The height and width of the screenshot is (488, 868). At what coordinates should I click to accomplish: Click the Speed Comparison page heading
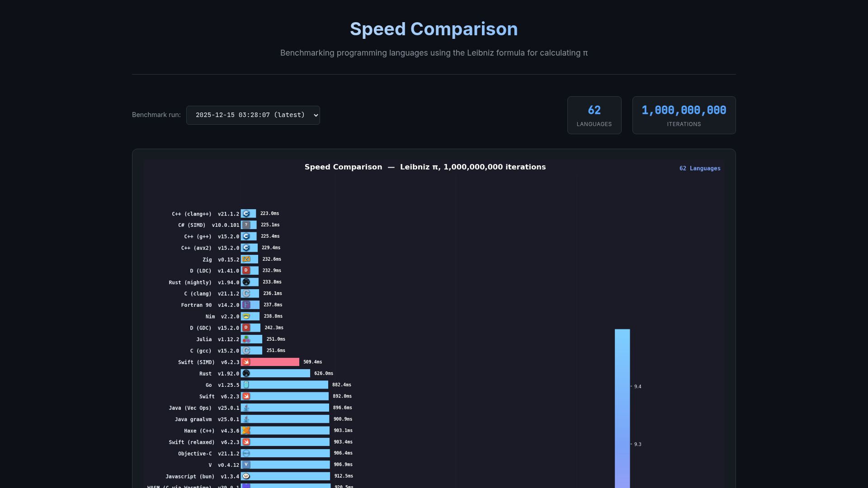(434, 29)
